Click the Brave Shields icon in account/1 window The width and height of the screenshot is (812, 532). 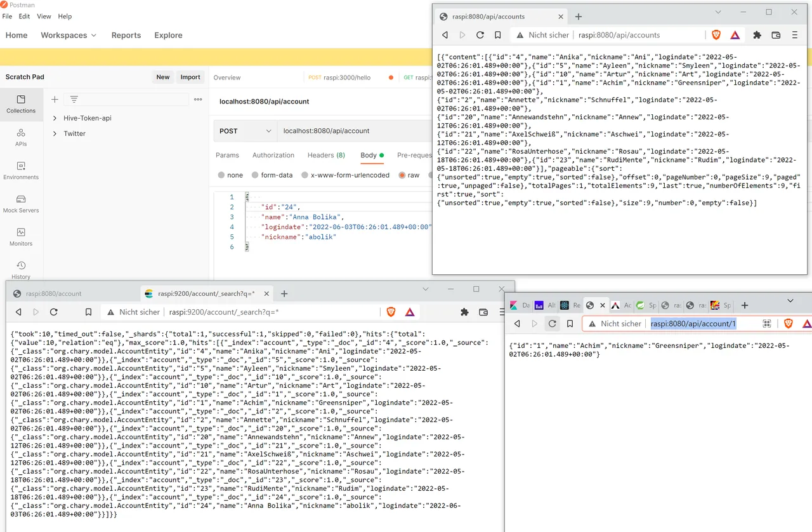tap(789, 323)
